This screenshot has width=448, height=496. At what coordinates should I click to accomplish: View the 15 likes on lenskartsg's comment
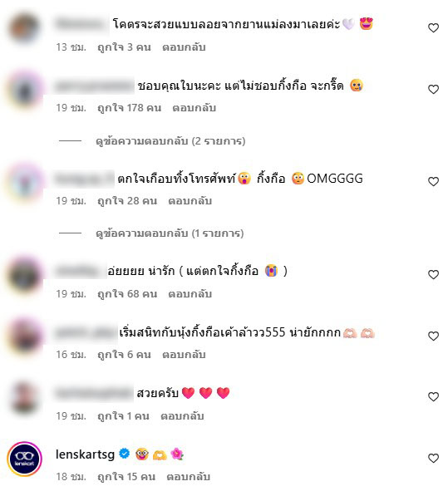click(x=126, y=477)
